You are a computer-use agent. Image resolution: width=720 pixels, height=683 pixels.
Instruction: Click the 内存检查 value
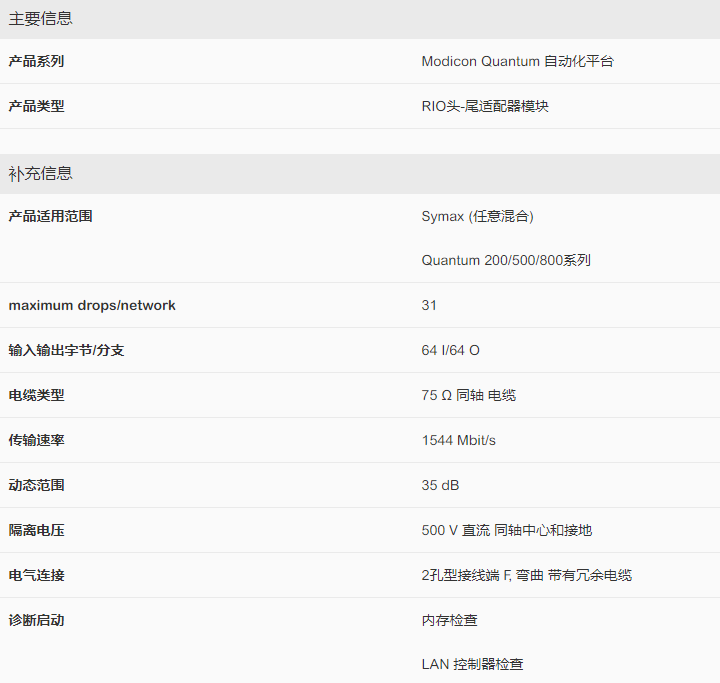(450, 621)
